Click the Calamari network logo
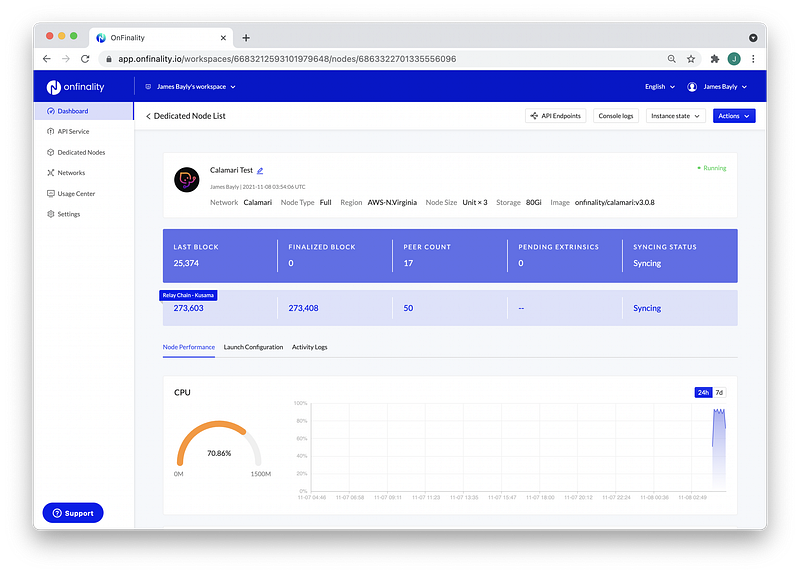 coord(187,180)
